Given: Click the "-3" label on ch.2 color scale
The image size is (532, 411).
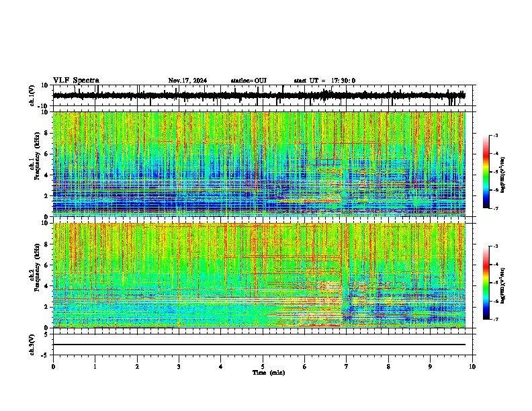Looking at the screenshot, I should click(x=495, y=246).
